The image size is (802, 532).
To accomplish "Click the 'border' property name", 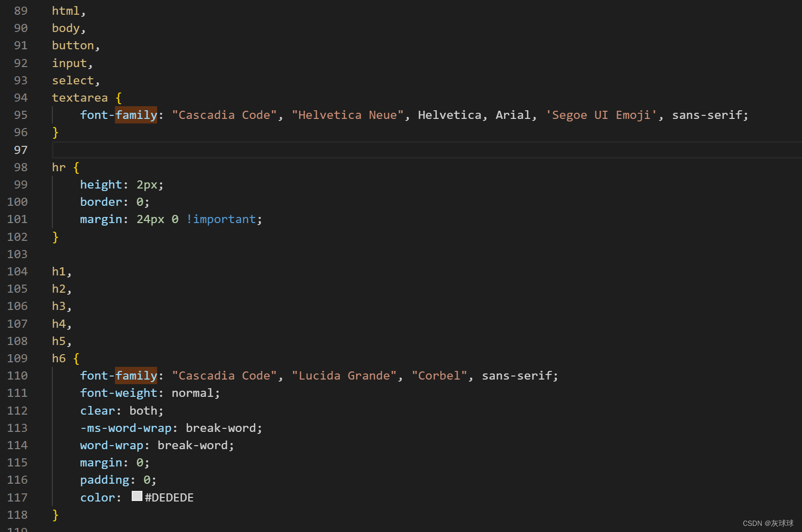I will click(x=101, y=202).
